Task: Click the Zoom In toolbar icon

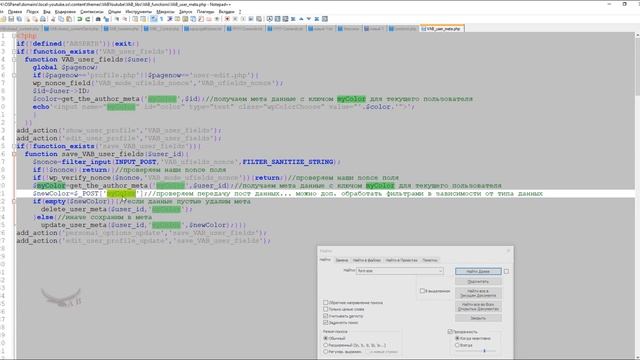Action: tap(117, 19)
